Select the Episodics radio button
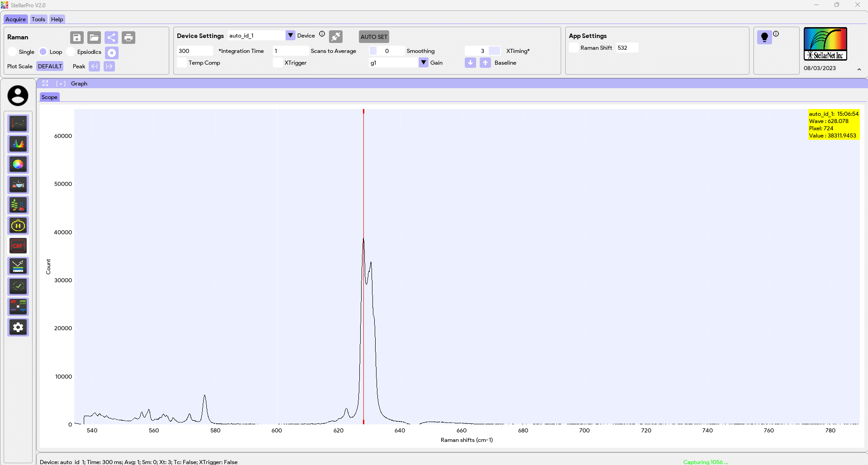Image resolution: width=868 pixels, height=465 pixels. pyautogui.click(x=71, y=52)
